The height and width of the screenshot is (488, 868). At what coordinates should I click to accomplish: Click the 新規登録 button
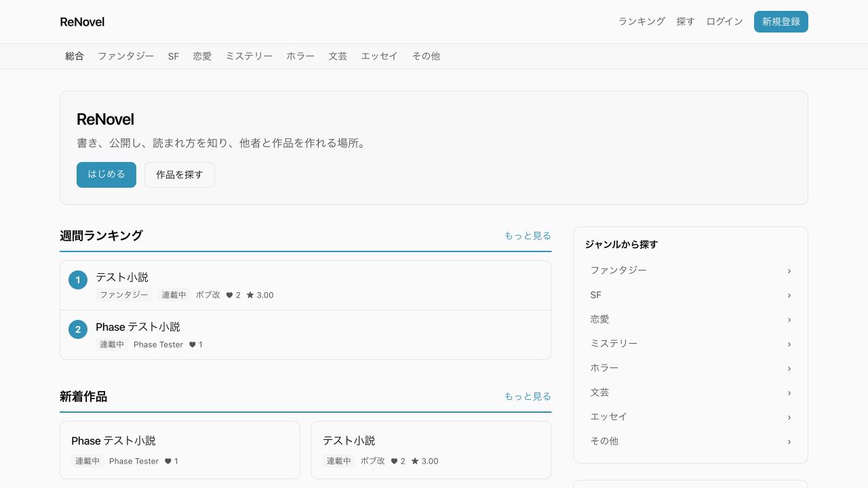[x=781, y=22]
